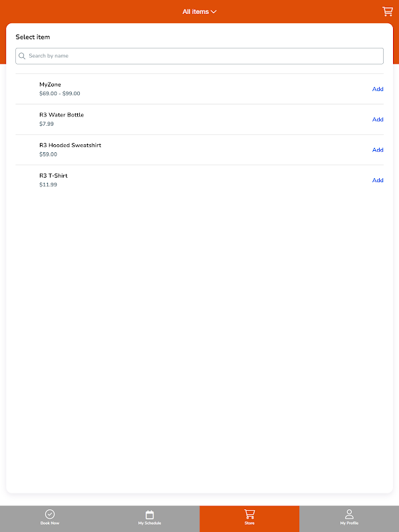Open the shopping cart icon in header
Viewport: 399px width, 532px height.
387,11
